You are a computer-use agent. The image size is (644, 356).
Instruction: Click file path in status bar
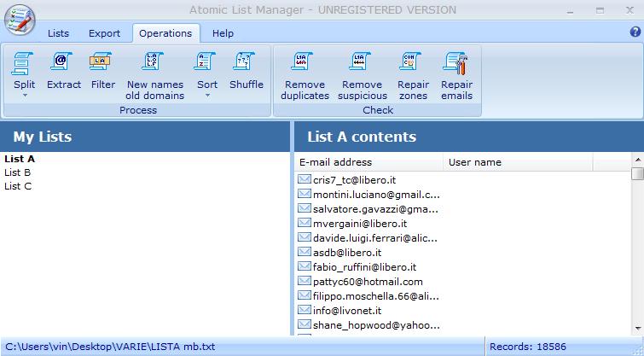click(x=110, y=347)
